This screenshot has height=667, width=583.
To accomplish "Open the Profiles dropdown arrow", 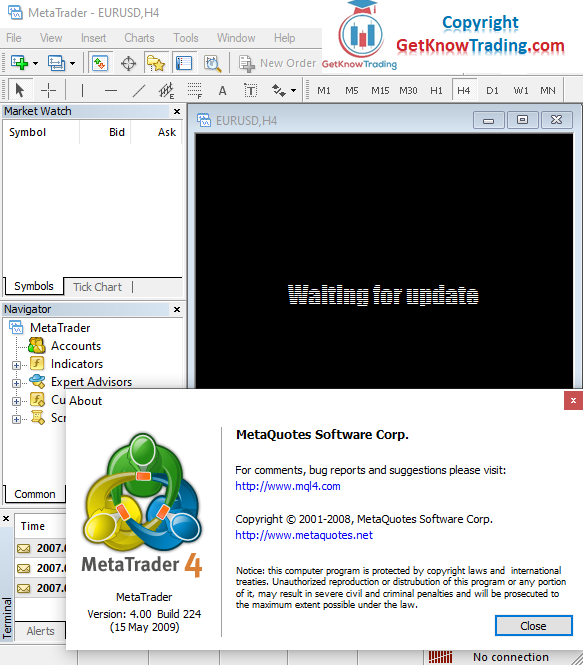I will pos(72,63).
